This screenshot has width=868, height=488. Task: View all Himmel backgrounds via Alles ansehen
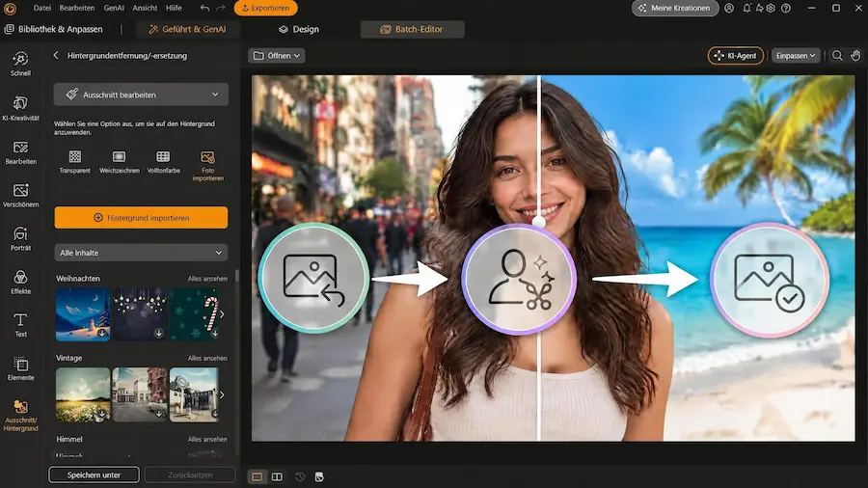tap(207, 440)
